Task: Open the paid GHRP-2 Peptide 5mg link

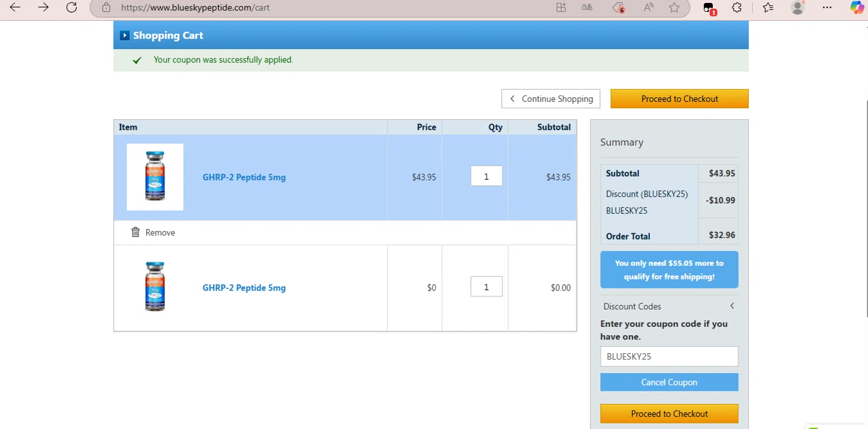Action: [x=244, y=177]
